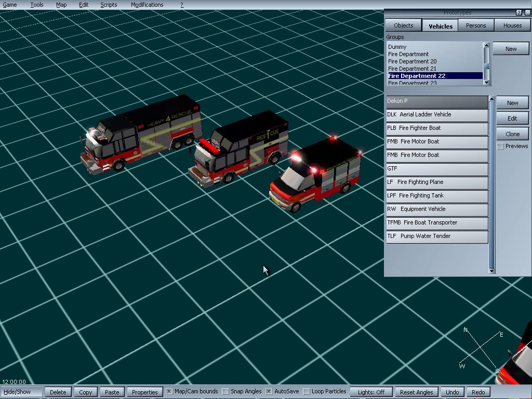Enable the Snap Angles checkbox
Screen dimensions: 532x399
point(225,392)
